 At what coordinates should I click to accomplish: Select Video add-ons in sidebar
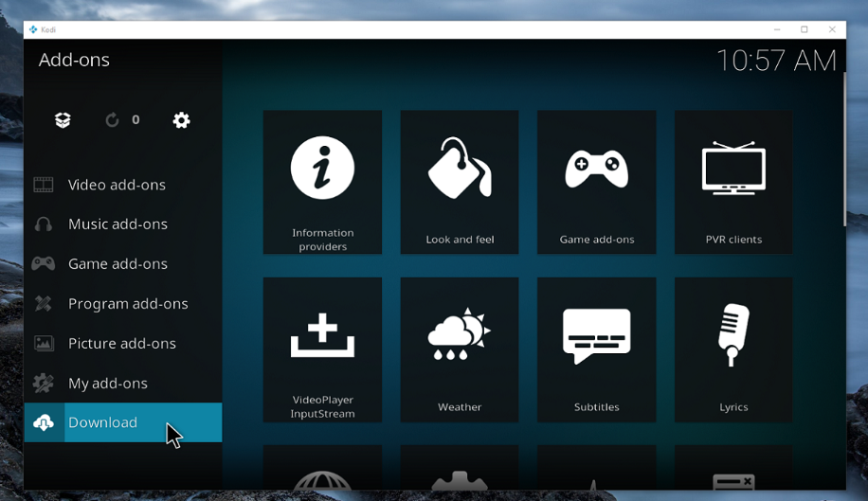(117, 185)
